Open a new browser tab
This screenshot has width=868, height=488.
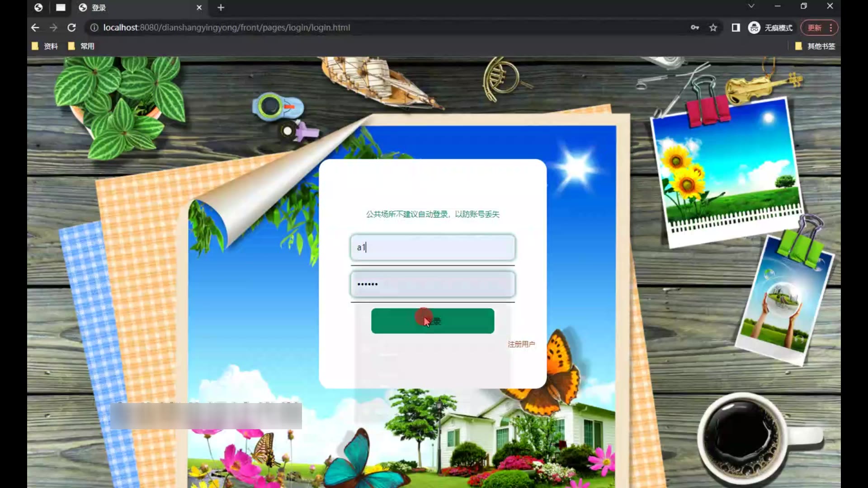click(x=221, y=8)
